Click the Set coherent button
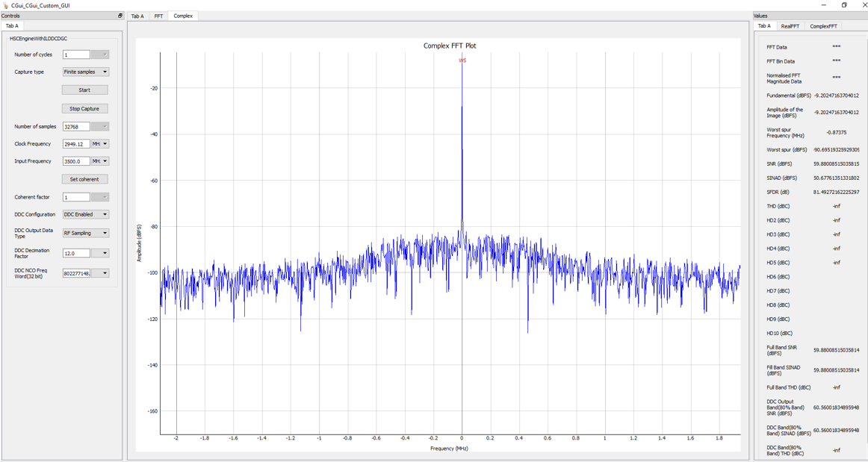This screenshot has height=462, width=868. [84, 179]
